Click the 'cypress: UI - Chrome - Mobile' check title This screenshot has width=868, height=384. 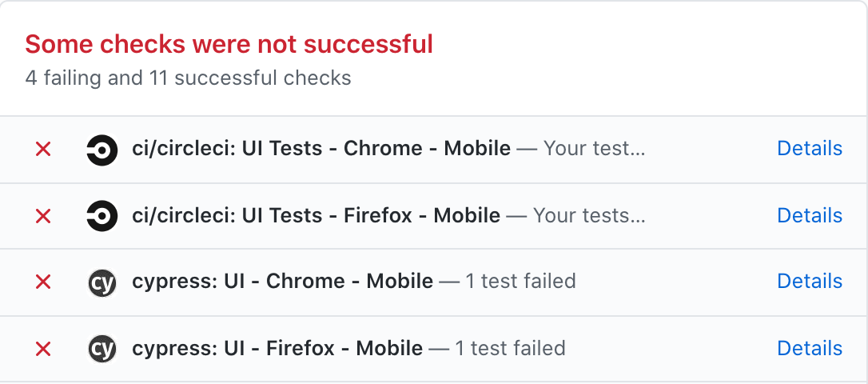click(x=282, y=282)
